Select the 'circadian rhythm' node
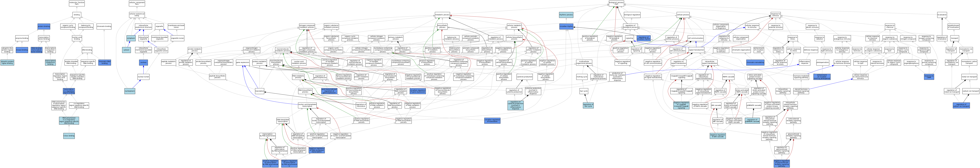The width and height of the screenshot is (980, 168). click(566, 27)
